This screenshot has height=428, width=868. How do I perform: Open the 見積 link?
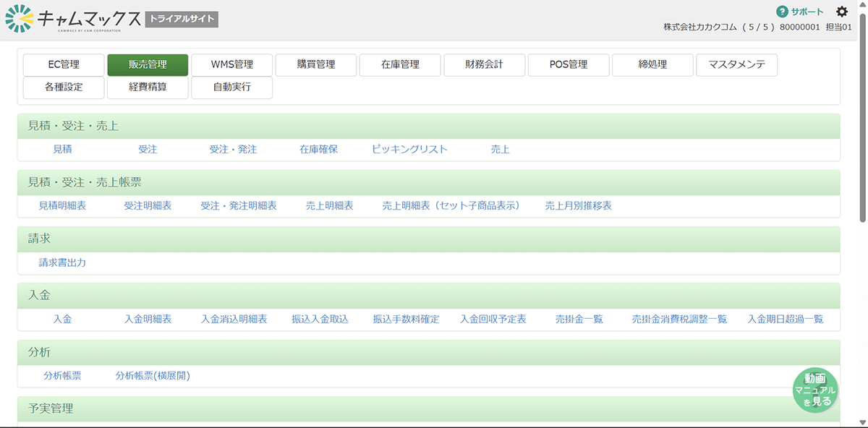point(62,149)
